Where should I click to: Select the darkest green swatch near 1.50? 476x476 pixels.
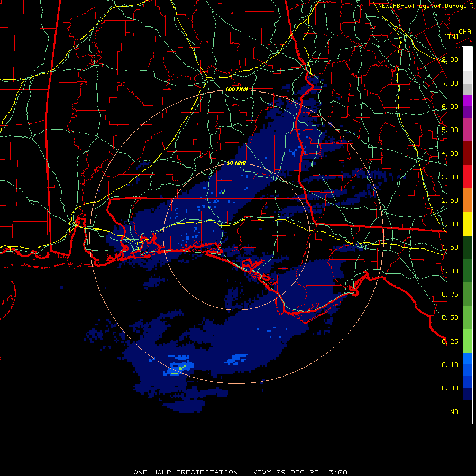(467, 247)
